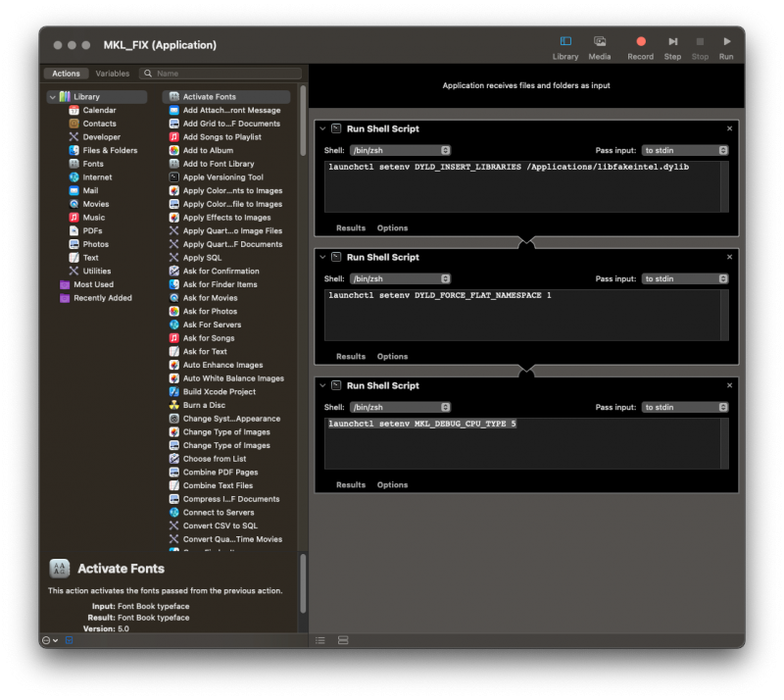Select Build Xcode Project action
The width and height of the screenshot is (784, 700).
[219, 392]
